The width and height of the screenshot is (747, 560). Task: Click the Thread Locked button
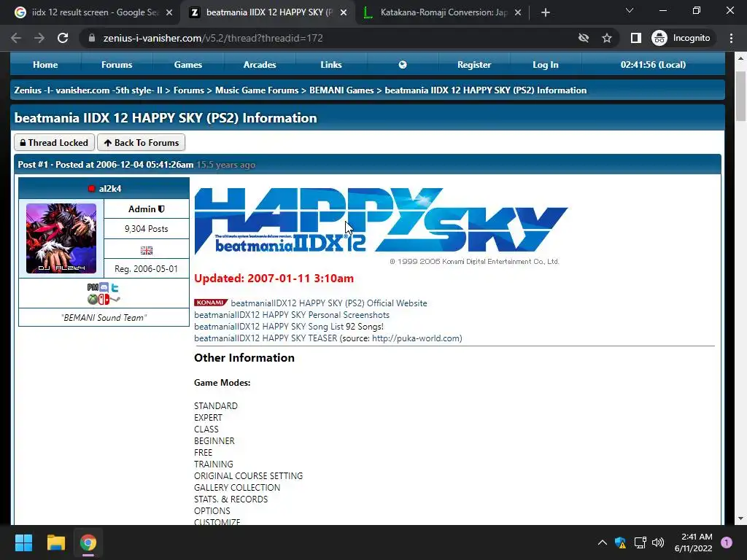54,142
